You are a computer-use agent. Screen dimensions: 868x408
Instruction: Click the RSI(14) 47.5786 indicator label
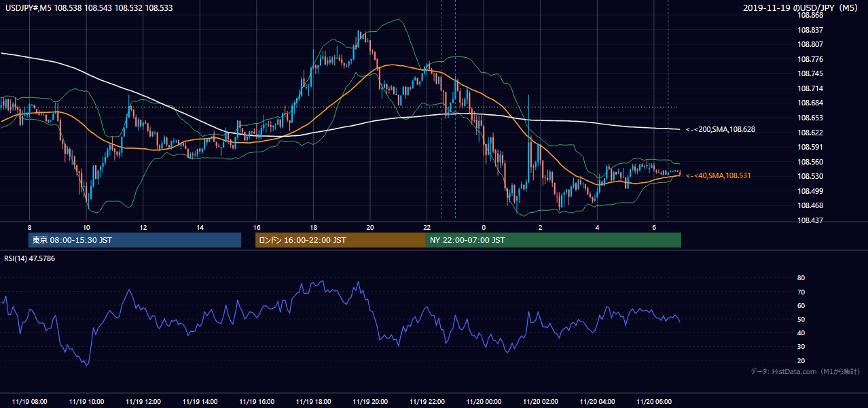point(30,258)
